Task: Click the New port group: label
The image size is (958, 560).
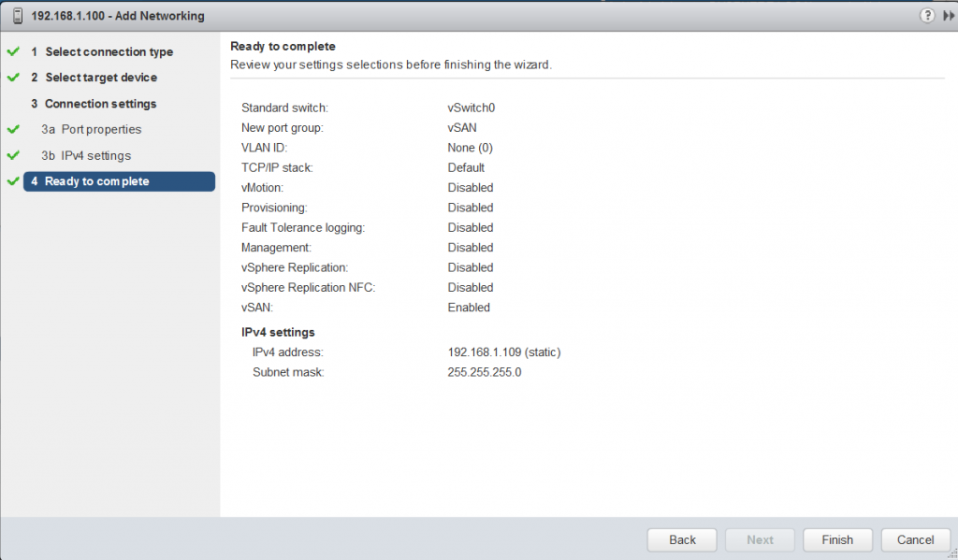Action: [283, 128]
